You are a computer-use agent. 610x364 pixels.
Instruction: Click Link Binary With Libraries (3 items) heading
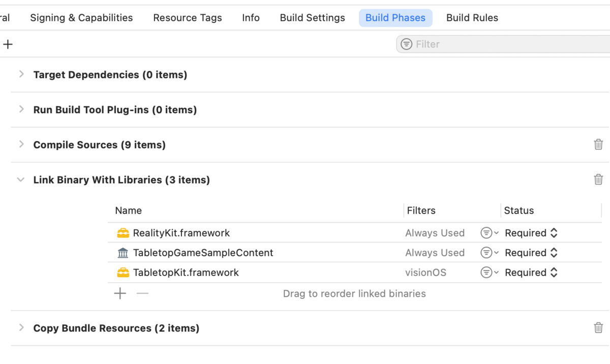click(x=121, y=180)
